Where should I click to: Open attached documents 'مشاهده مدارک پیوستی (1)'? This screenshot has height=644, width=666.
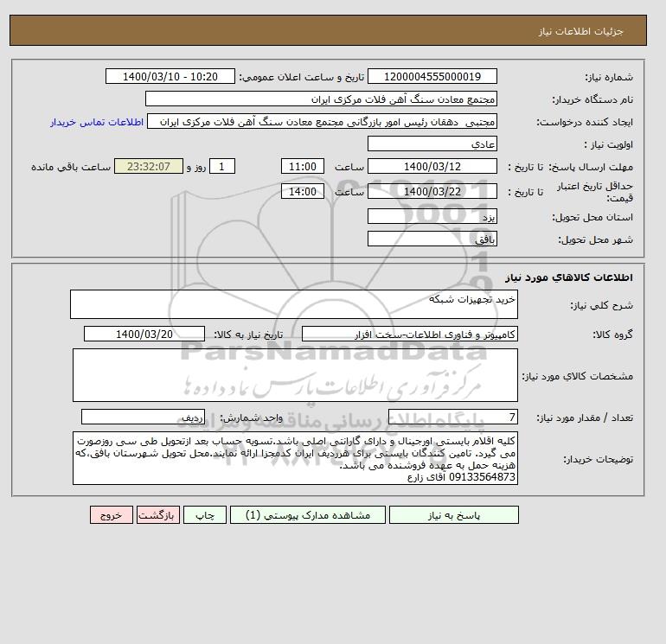(x=308, y=515)
